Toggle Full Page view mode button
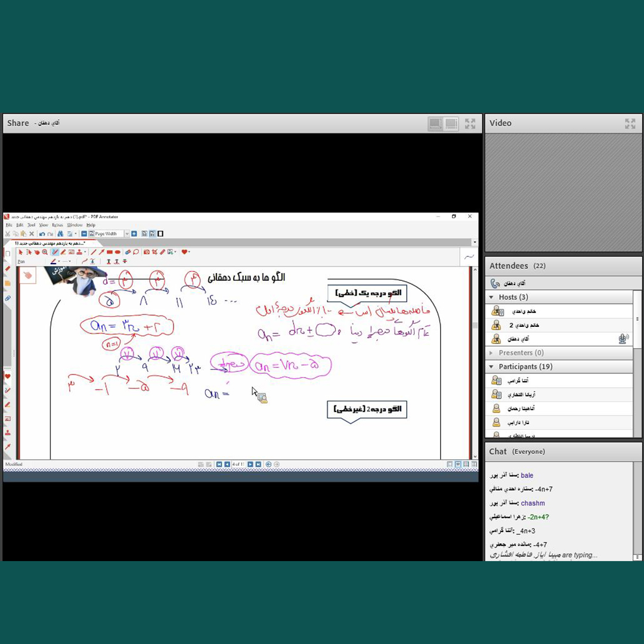 click(144, 234)
